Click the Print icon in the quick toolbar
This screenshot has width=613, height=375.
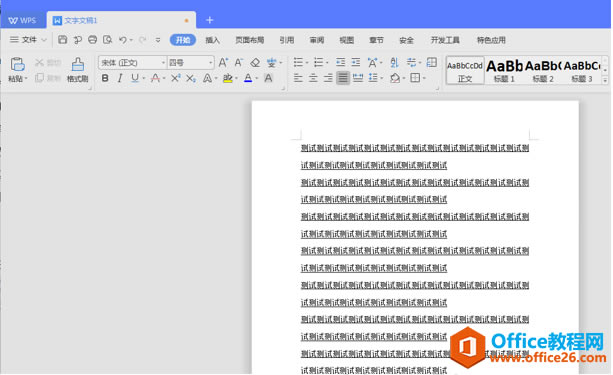tap(92, 39)
